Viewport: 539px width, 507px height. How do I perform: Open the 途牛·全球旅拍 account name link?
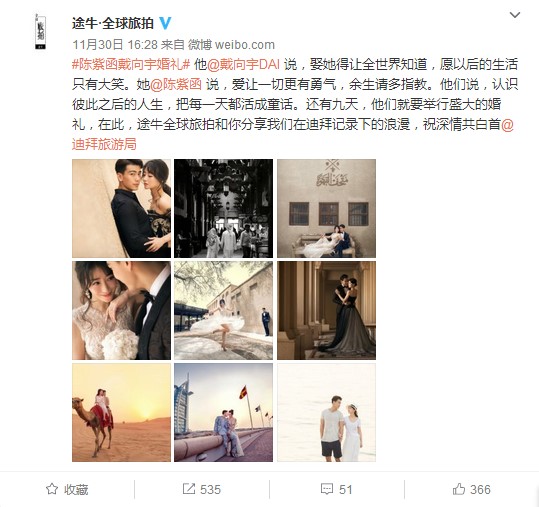tap(113, 23)
